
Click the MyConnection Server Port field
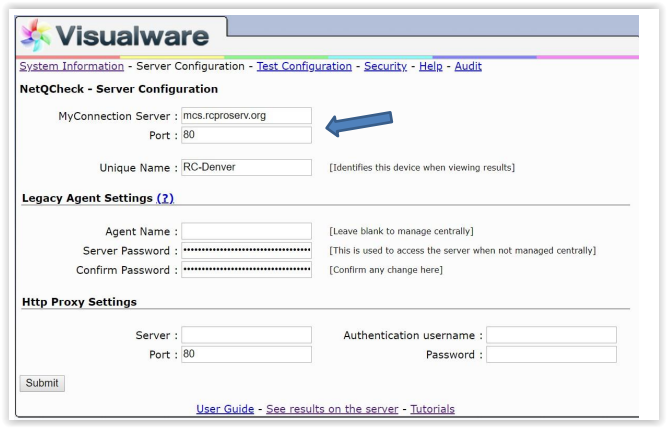[246, 135]
